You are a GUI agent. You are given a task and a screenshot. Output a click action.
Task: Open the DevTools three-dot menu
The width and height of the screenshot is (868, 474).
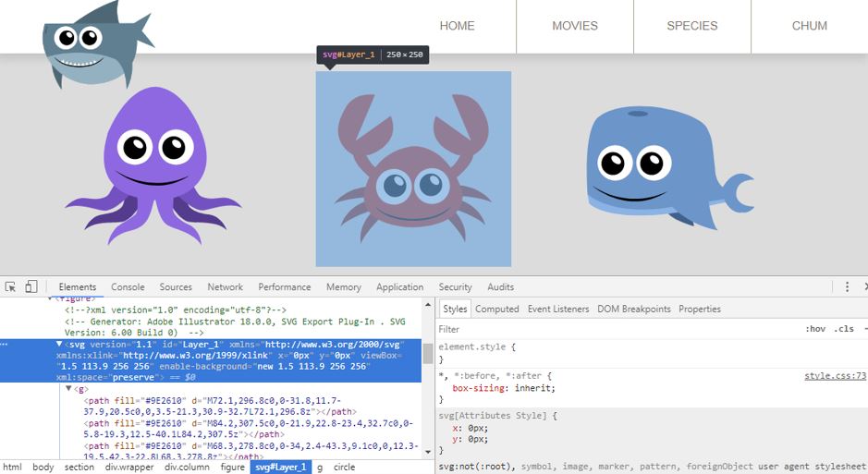point(847,287)
